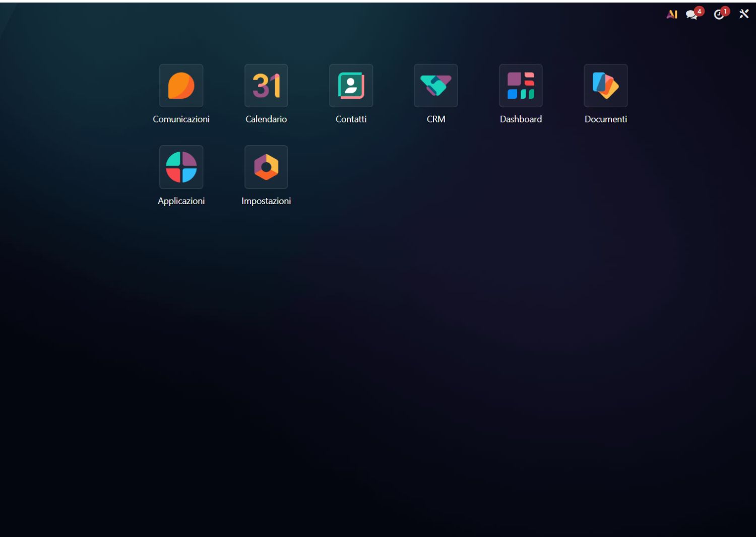
Task: Open the Dashboard app
Action: click(x=521, y=86)
